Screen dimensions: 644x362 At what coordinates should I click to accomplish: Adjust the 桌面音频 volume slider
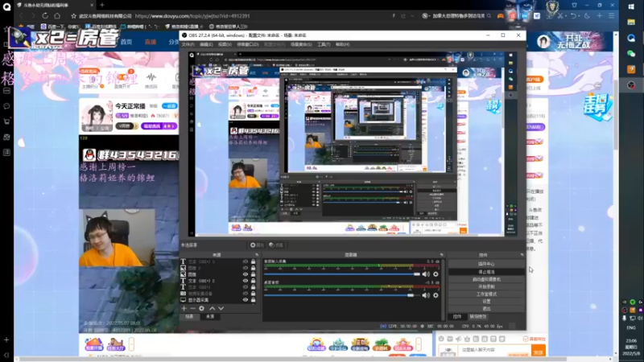coord(341,295)
